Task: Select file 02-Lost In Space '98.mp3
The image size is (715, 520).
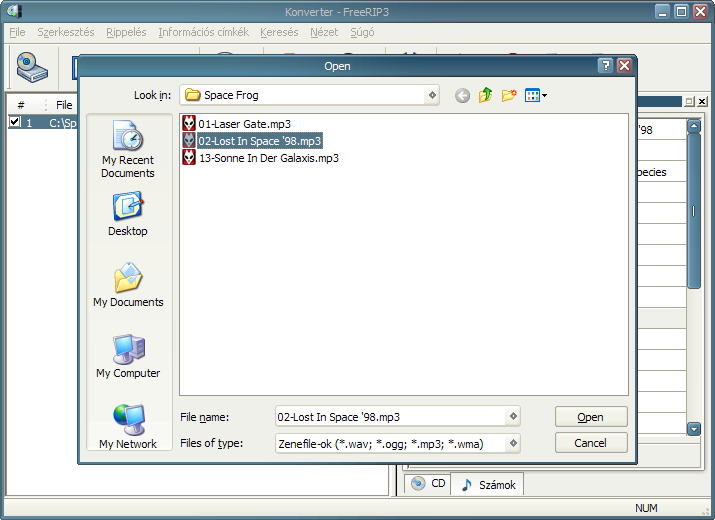Action: [259, 141]
